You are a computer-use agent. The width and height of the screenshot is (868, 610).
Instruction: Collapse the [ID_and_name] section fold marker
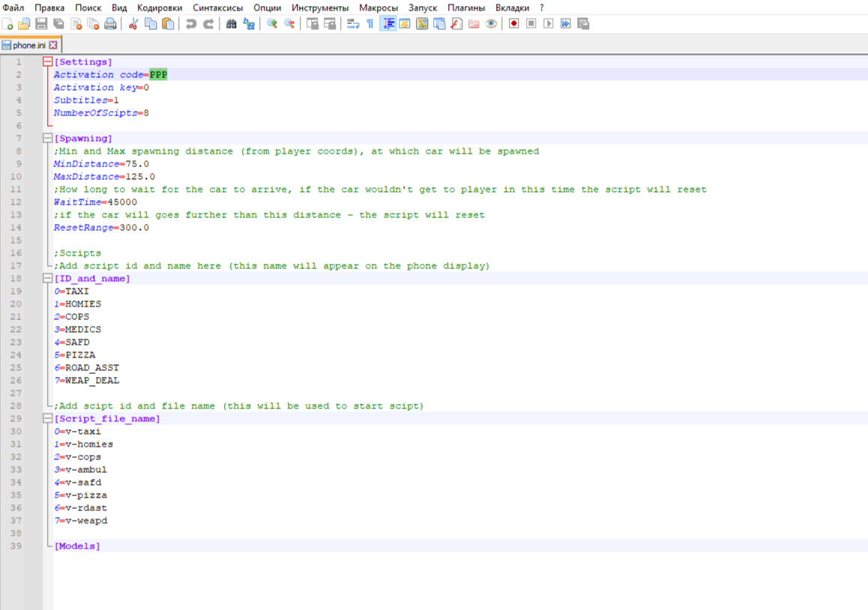click(x=48, y=279)
